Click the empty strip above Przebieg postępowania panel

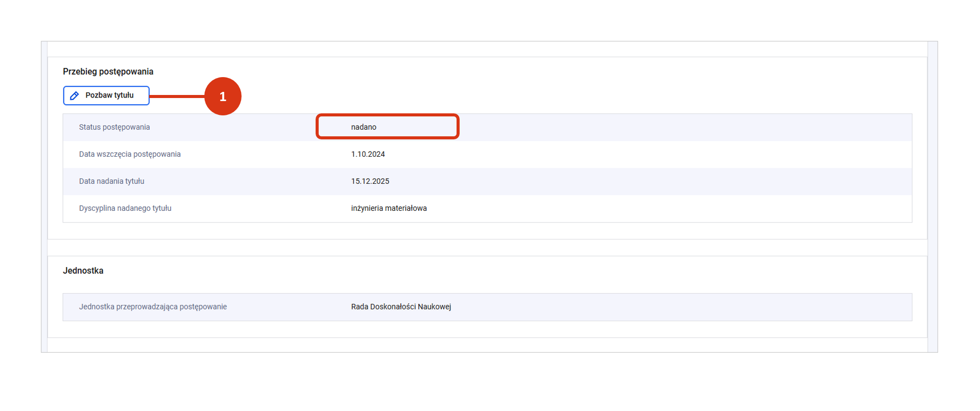[487, 49]
